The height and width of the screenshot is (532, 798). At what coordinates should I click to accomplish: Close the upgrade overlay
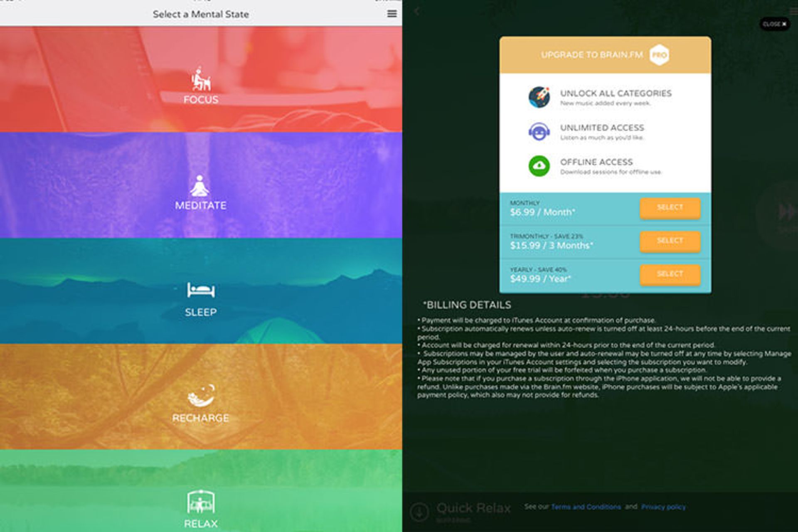[x=775, y=24]
